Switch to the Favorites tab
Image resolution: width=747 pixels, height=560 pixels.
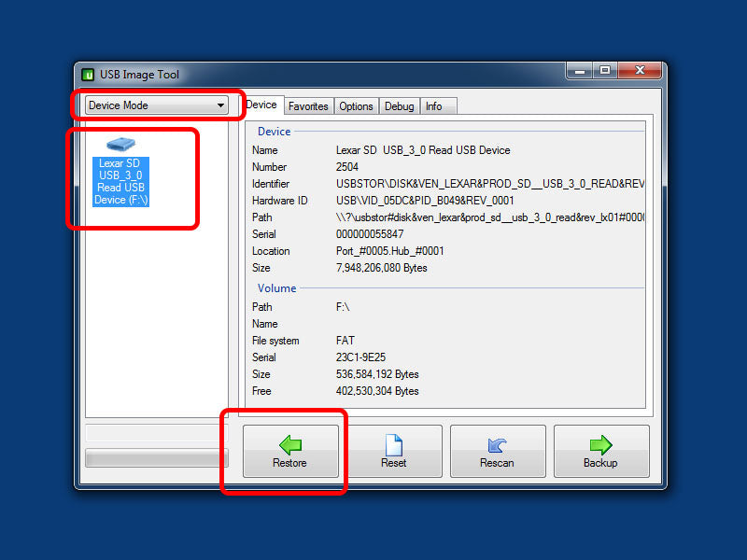(x=308, y=106)
